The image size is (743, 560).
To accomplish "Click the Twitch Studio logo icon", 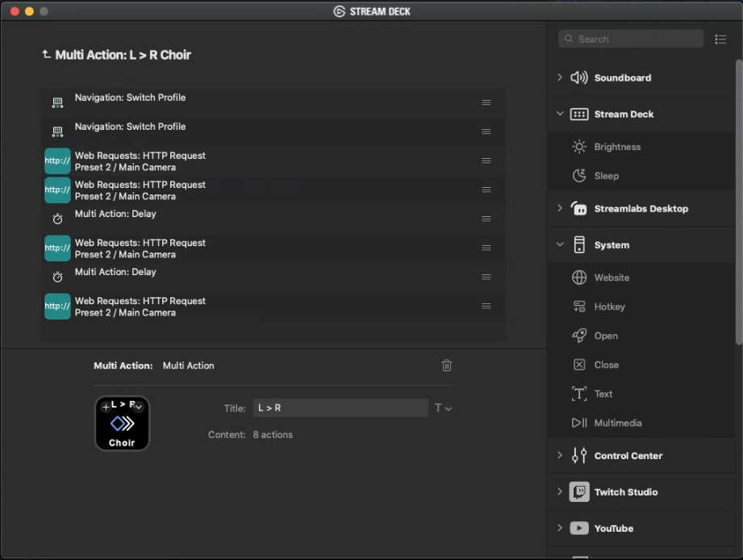I will pos(579,491).
